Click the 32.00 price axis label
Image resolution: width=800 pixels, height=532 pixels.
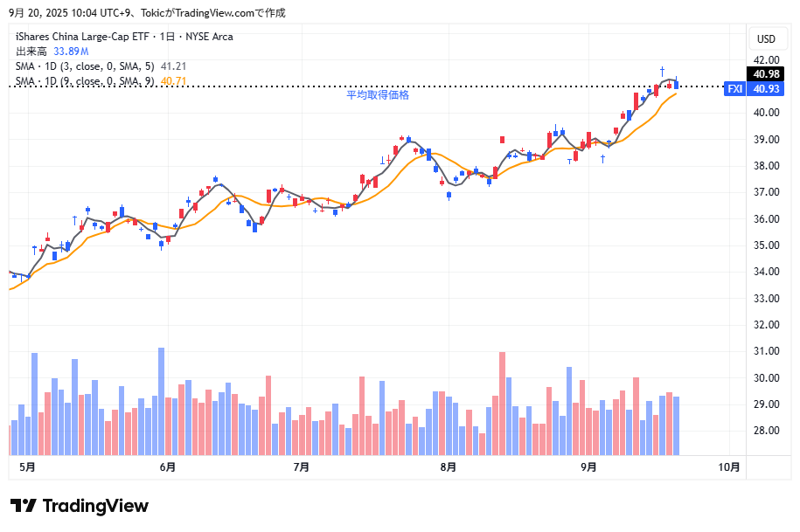766,325
